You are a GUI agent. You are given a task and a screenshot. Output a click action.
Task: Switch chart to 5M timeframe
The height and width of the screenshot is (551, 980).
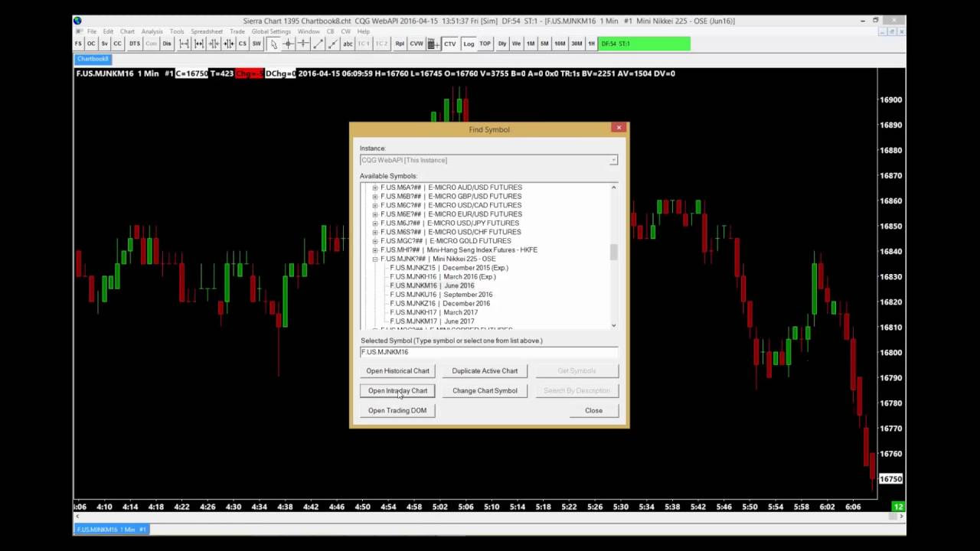[544, 44]
